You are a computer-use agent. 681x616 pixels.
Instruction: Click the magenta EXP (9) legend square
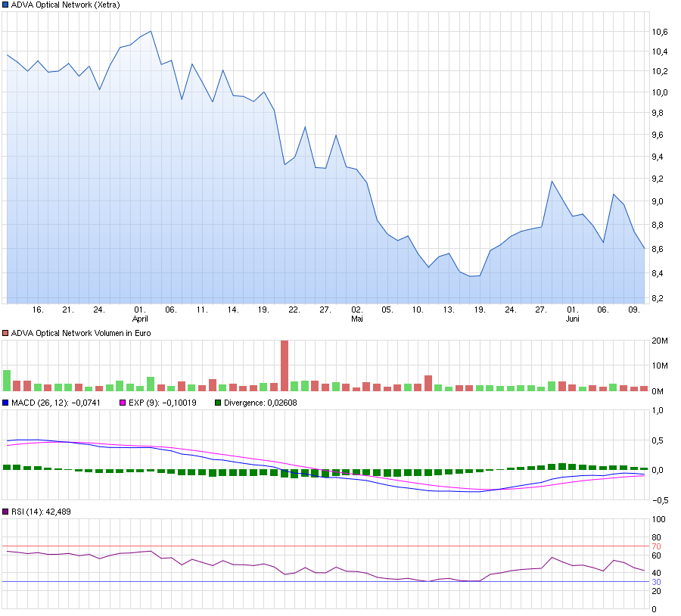[123, 403]
